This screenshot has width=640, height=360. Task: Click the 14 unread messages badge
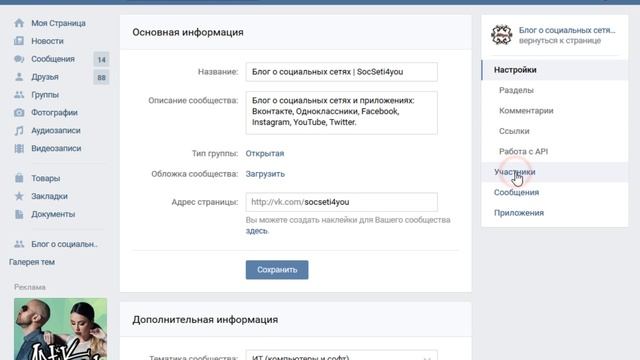[101, 60]
